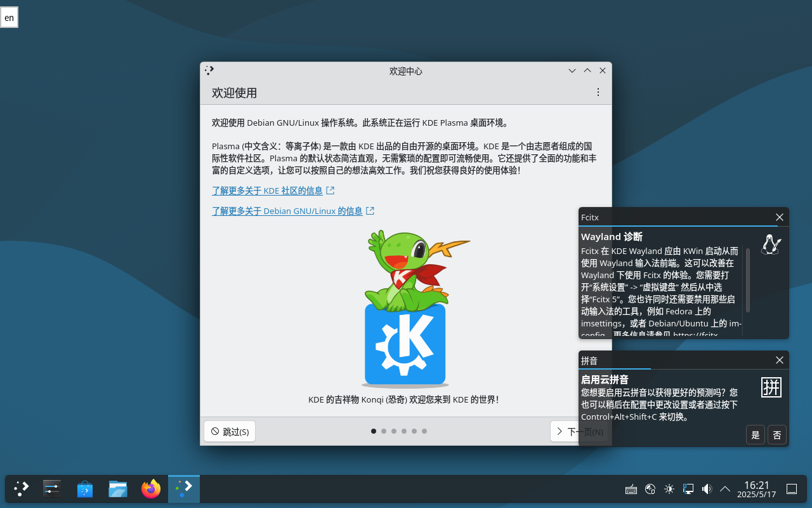This screenshot has width=812, height=508.
Task: Maximize Welcome Center with up chevron
Action: click(587, 70)
